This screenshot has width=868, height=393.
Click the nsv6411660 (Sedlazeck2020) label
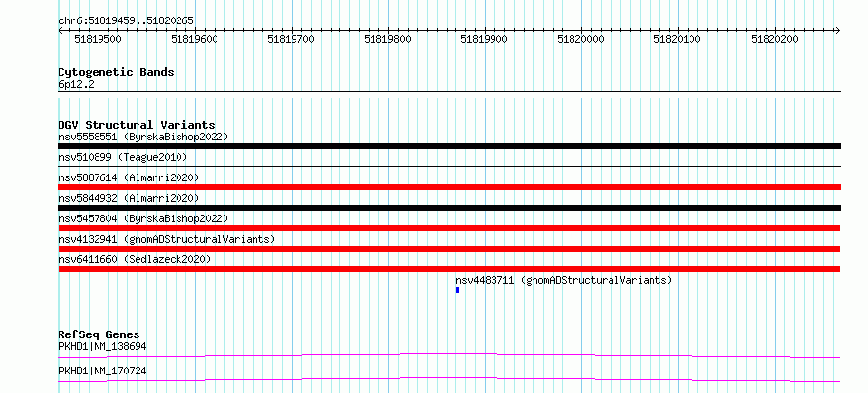point(135,259)
